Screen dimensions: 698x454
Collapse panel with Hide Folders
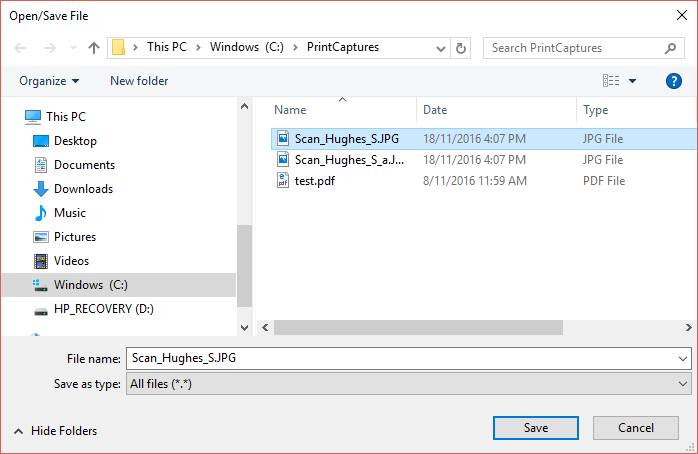click(x=56, y=431)
